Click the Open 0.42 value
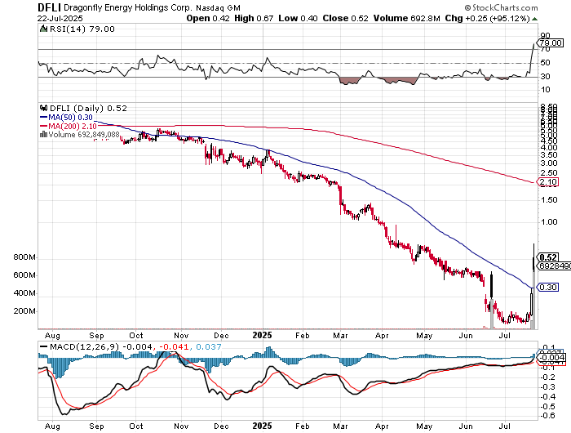The image size is (571, 433). [208, 18]
